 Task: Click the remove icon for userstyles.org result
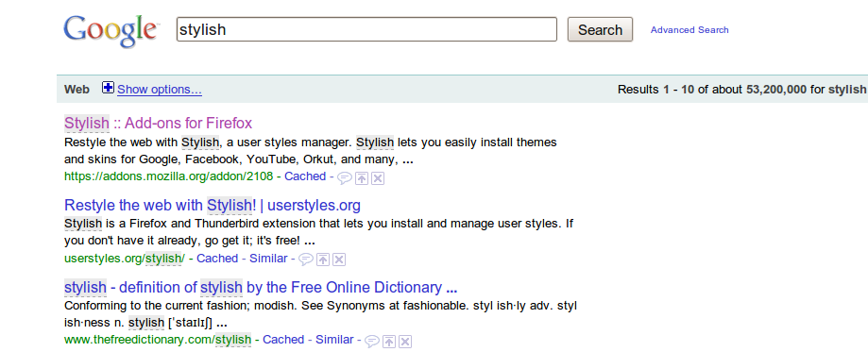click(x=339, y=259)
